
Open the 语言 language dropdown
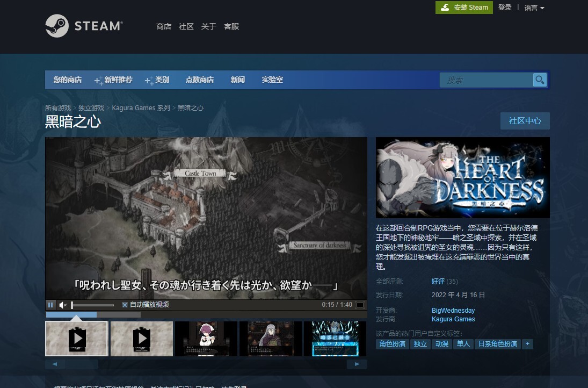pyautogui.click(x=534, y=8)
